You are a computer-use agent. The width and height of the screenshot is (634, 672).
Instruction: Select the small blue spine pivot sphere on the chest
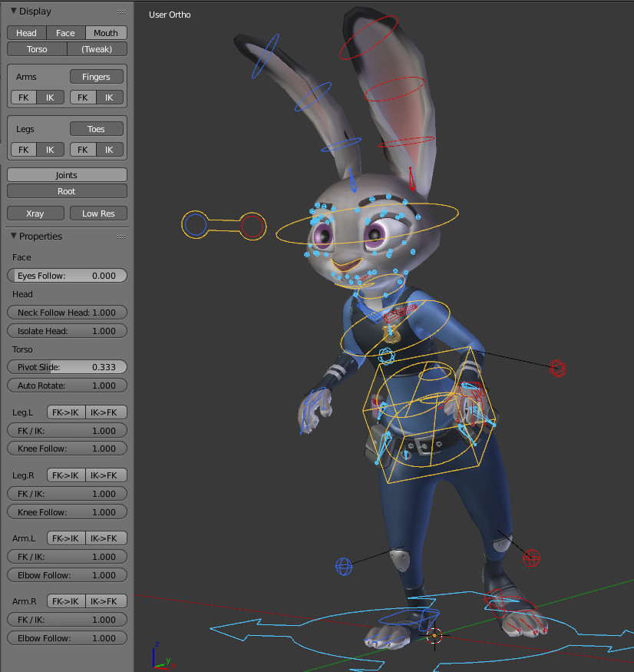[386, 356]
